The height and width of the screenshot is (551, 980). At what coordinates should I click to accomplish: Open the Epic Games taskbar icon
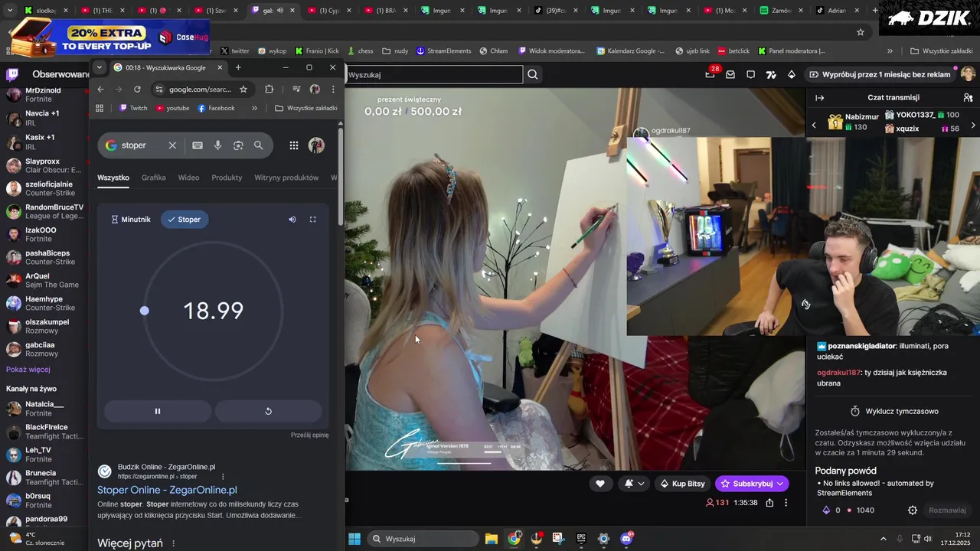581,539
